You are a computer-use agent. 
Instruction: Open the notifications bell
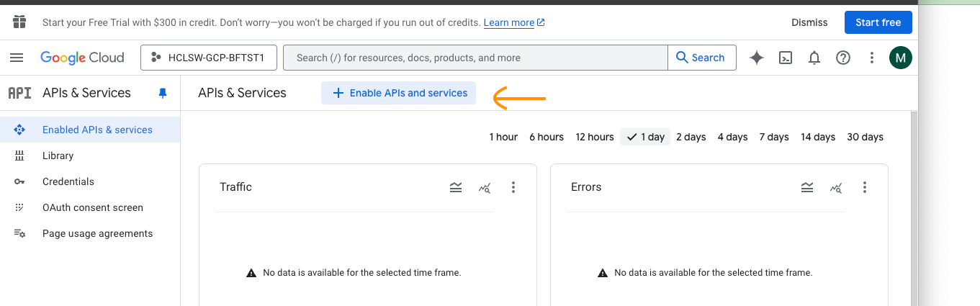tap(814, 58)
